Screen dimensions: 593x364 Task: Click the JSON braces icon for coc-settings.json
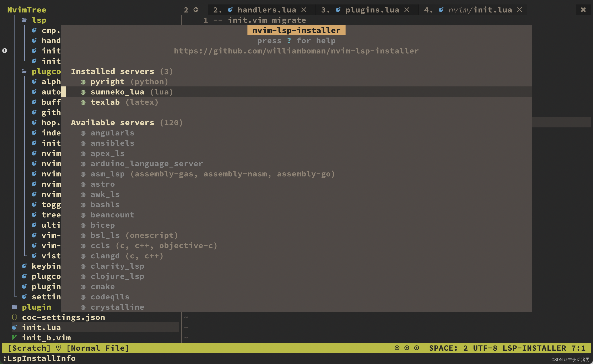14,317
